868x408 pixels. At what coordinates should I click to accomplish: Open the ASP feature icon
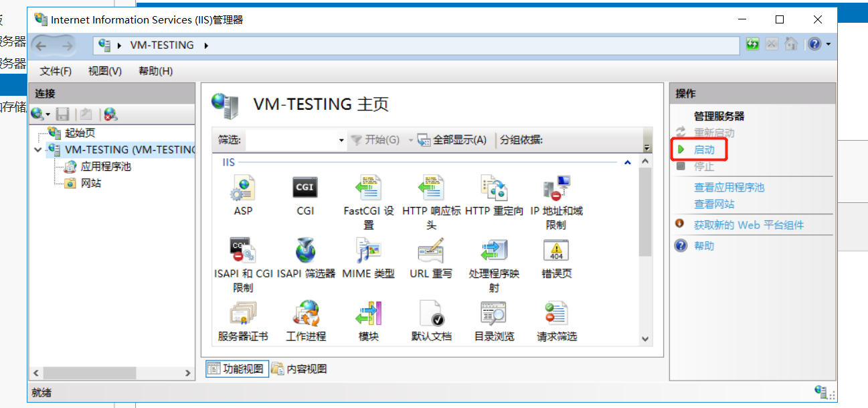243,188
